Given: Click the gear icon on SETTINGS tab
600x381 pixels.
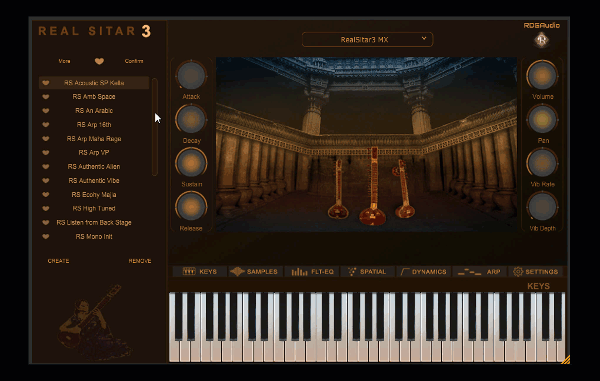Looking at the screenshot, I should pos(518,272).
